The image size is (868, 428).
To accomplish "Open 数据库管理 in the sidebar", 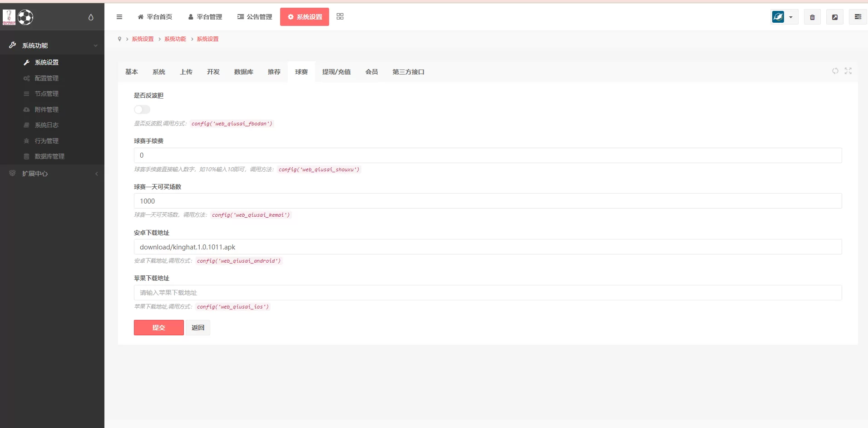I will click(50, 156).
